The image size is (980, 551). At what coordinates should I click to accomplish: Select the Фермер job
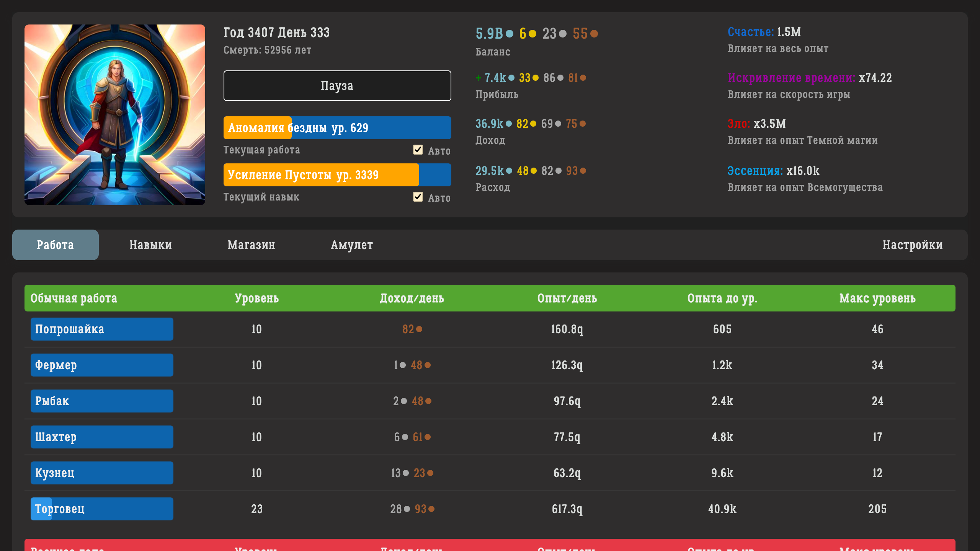(102, 365)
